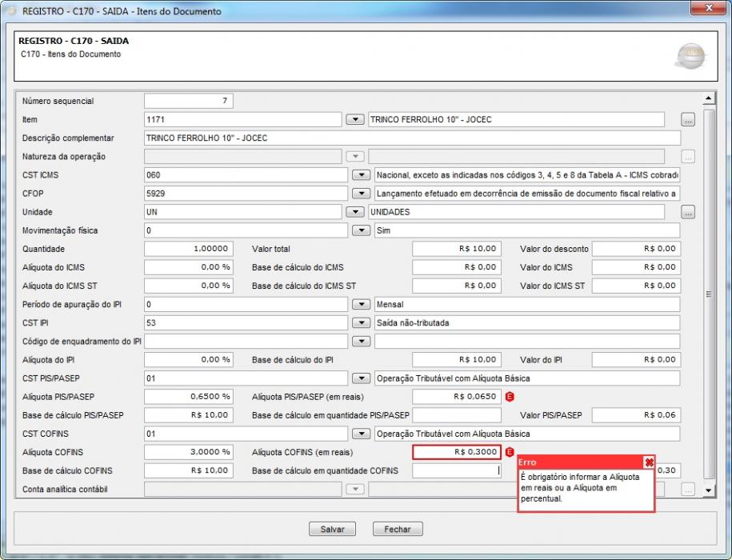
Task: Click the Valor do IPI field
Action: (x=636, y=360)
